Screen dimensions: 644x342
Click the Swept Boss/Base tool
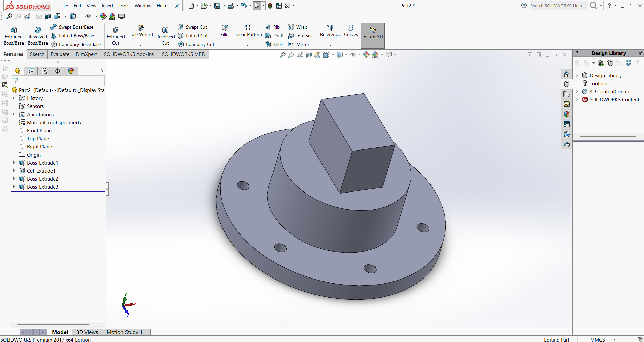pyautogui.click(x=72, y=27)
